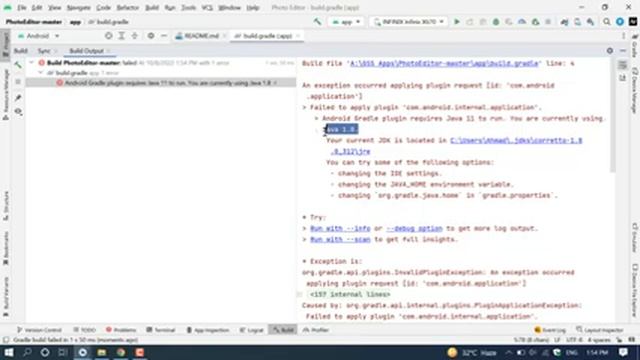Viewport: 640px width, 360px height.
Task: Click the Run with --scan link
Action: 340,239
